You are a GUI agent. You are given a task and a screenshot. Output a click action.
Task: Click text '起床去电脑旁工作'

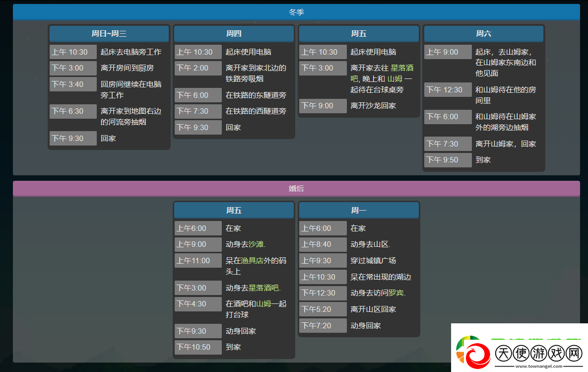(x=131, y=52)
